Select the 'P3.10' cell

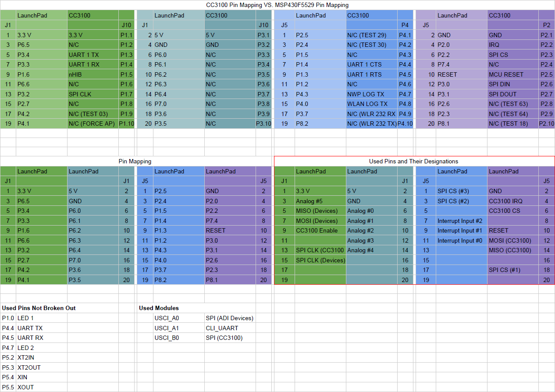click(264, 124)
